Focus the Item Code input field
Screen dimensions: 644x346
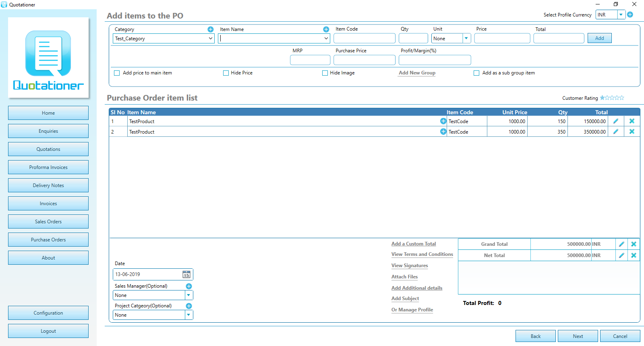point(364,39)
